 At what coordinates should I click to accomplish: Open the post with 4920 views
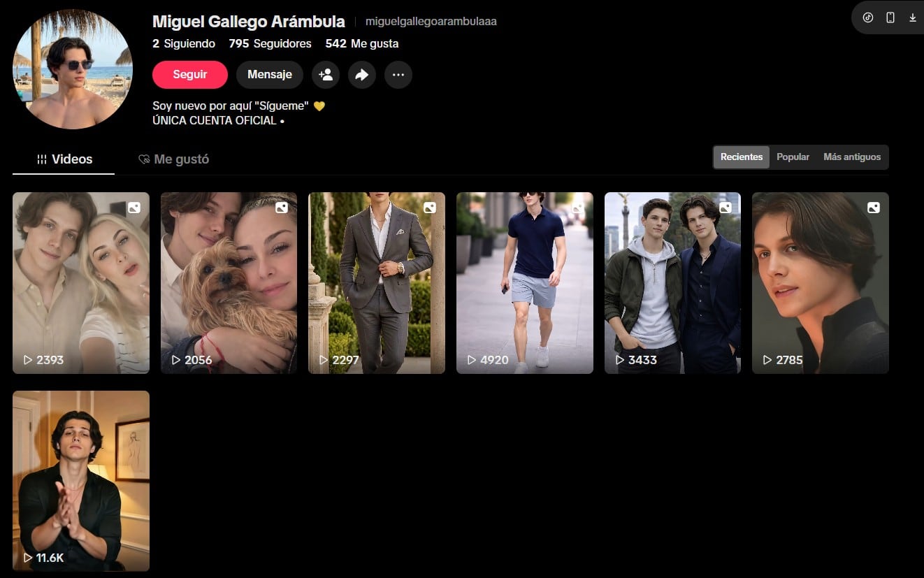(524, 282)
